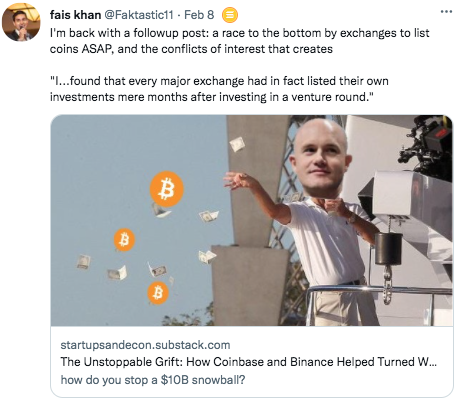464x406 pixels.
Task: Click the largest orange Bitcoin logo
Action: [166, 189]
